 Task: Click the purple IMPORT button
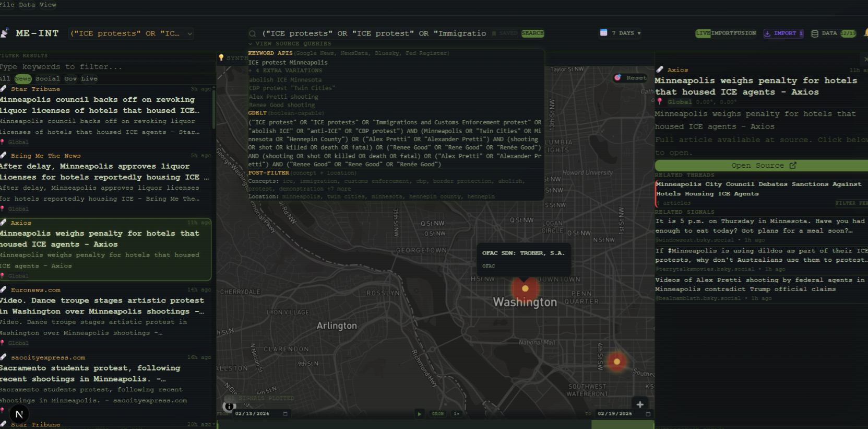pos(783,33)
